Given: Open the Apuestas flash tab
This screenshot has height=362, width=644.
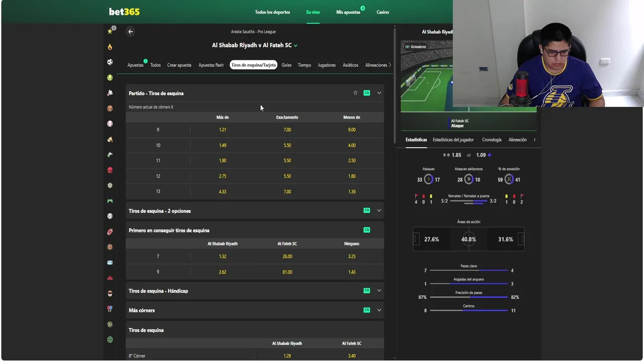Looking at the screenshot, I should [211, 65].
